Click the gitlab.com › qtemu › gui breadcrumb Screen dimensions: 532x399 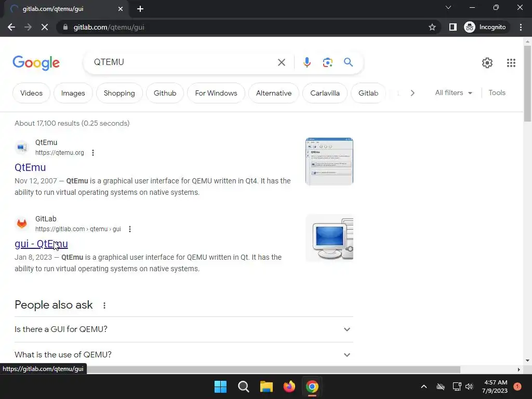point(78,229)
